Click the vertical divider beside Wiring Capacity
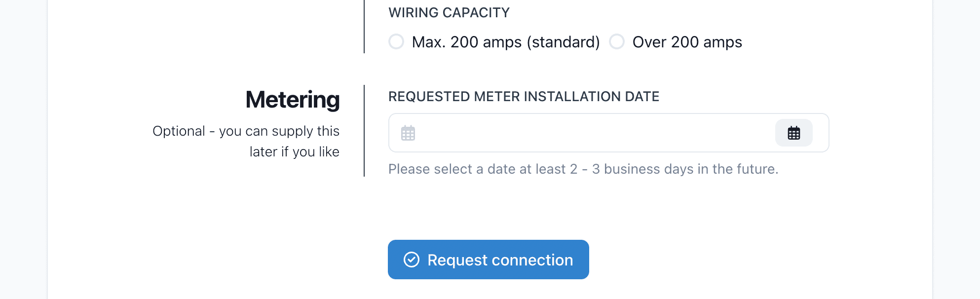The width and height of the screenshot is (980, 299). (x=364, y=27)
